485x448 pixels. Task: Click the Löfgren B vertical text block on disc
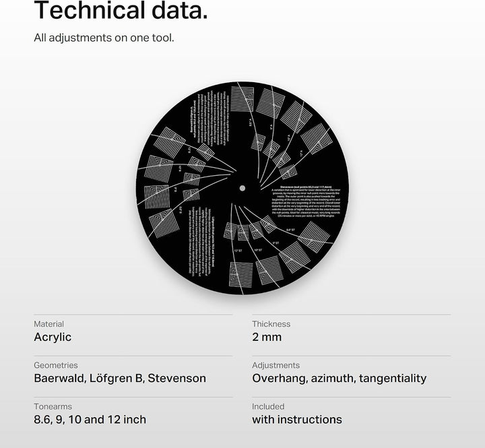coord(203,243)
